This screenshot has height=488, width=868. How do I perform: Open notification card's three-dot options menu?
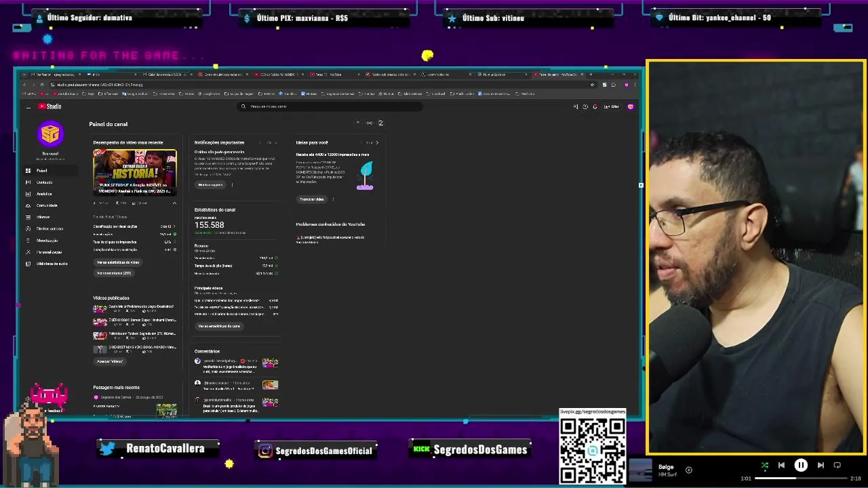(232, 185)
